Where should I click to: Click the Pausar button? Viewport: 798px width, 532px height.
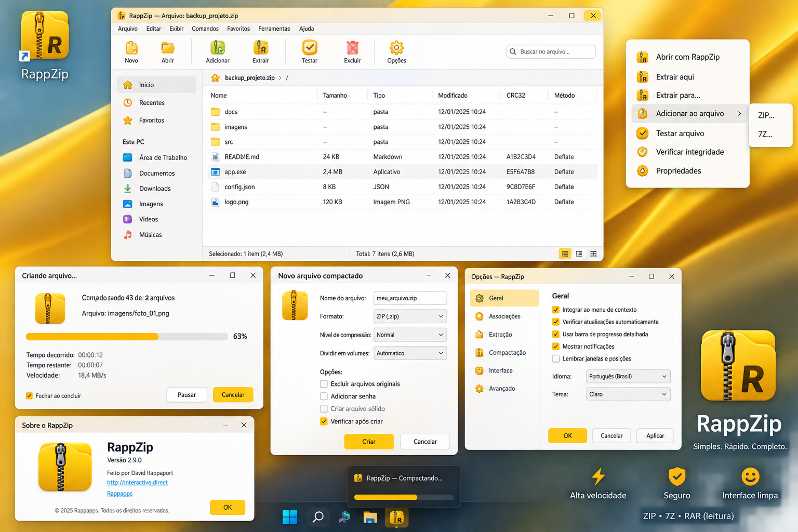coord(187,395)
